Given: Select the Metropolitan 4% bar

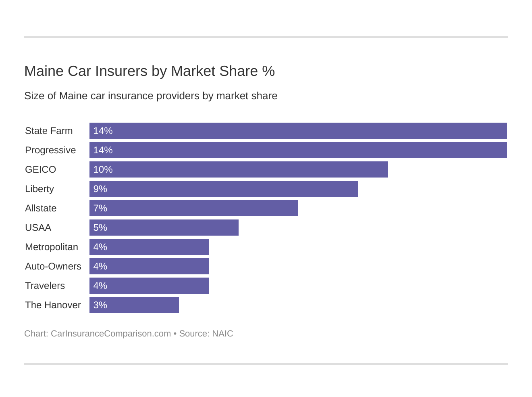Looking at the screenshot, I should click(x=149, y=247).
